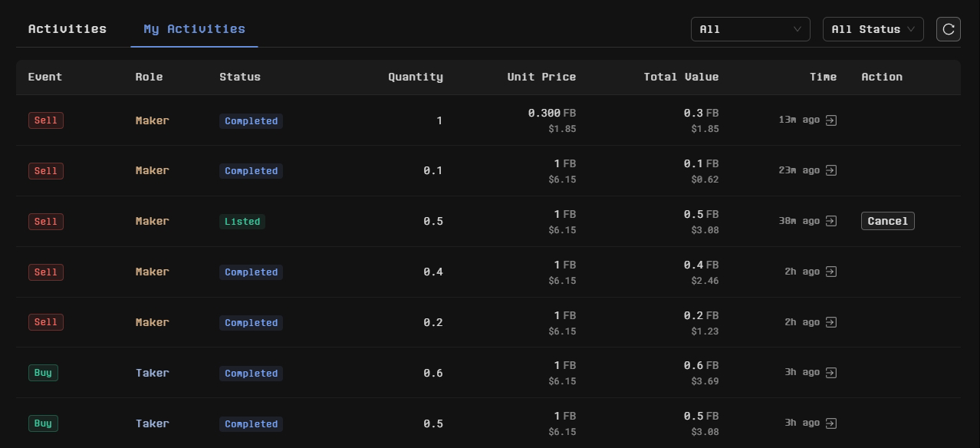Viewport: 980px width, 448px height.
Task: Switch to the Activities tab
Action: click(67, 29)
